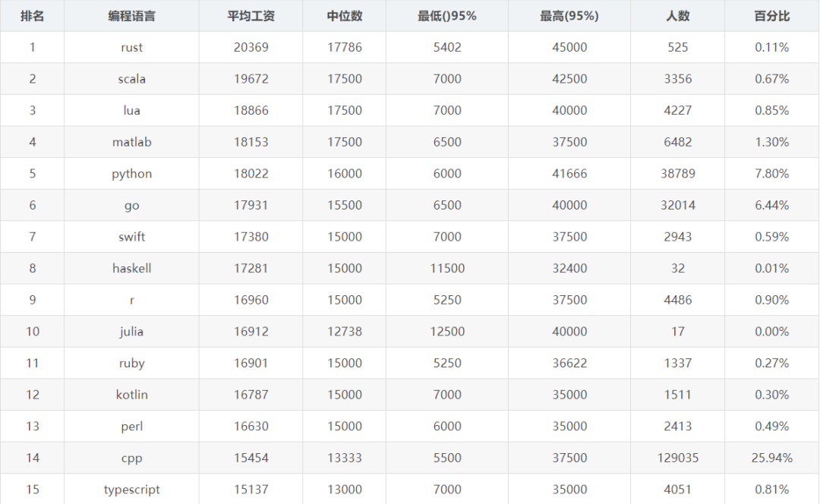Click highest value 32400 in haskell row

pos(569,268)
